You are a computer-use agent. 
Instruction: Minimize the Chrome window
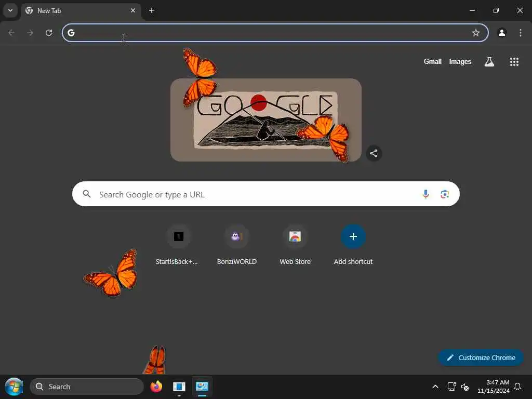coord(472,10)
